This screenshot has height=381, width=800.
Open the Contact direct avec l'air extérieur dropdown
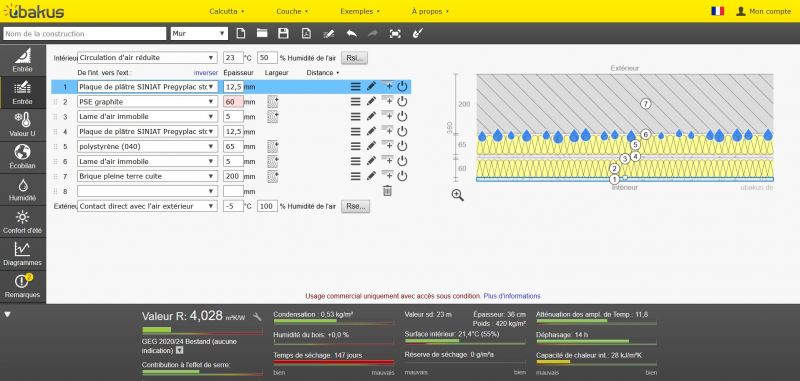(147, 207)
